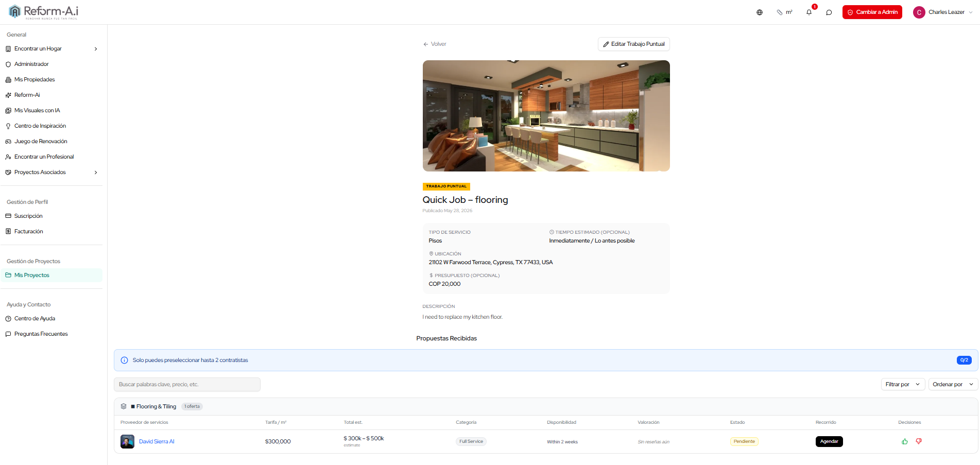980x465 pixels.
Task: Click Editar Trabajo Puntual button
Action: [x=633, y=44]
